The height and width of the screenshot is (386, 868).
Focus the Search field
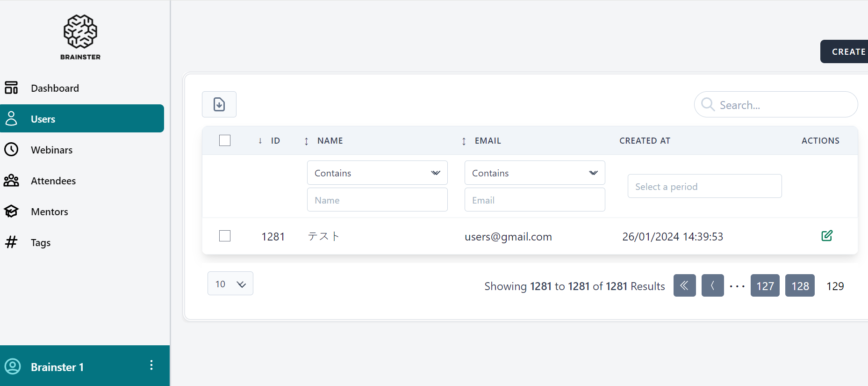pos(781,105)
